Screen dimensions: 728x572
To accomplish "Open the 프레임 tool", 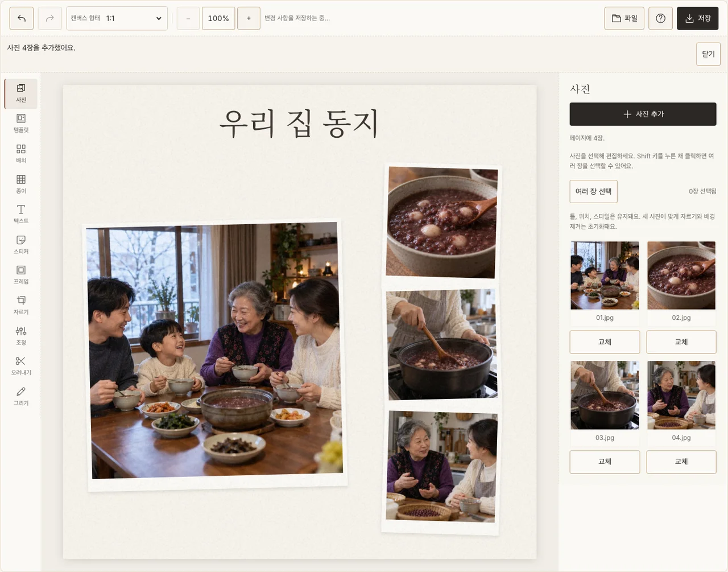I will tap(21, 275).
